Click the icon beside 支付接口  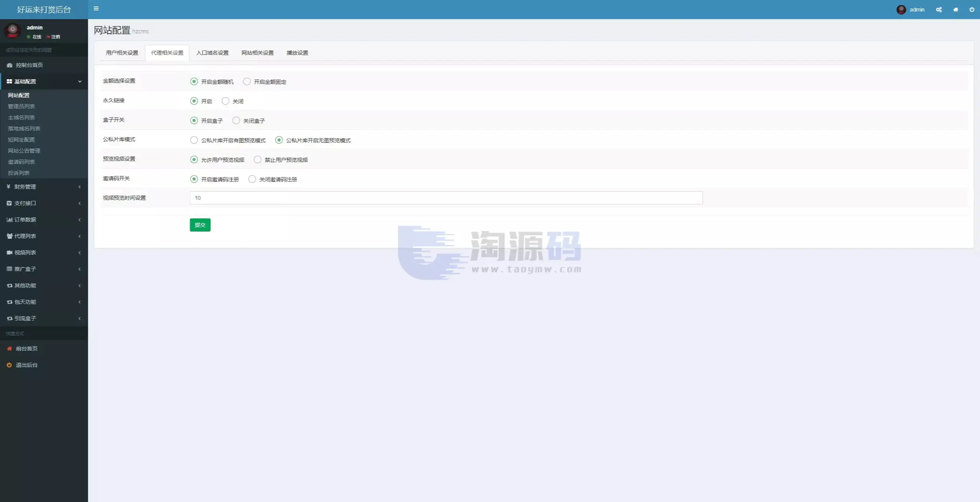coord(9,203)
